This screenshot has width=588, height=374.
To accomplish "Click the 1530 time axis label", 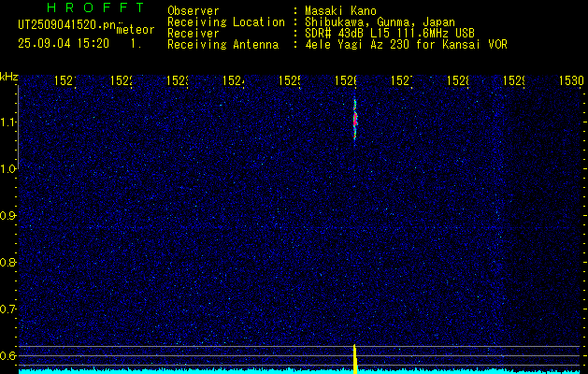I will 571,80.
